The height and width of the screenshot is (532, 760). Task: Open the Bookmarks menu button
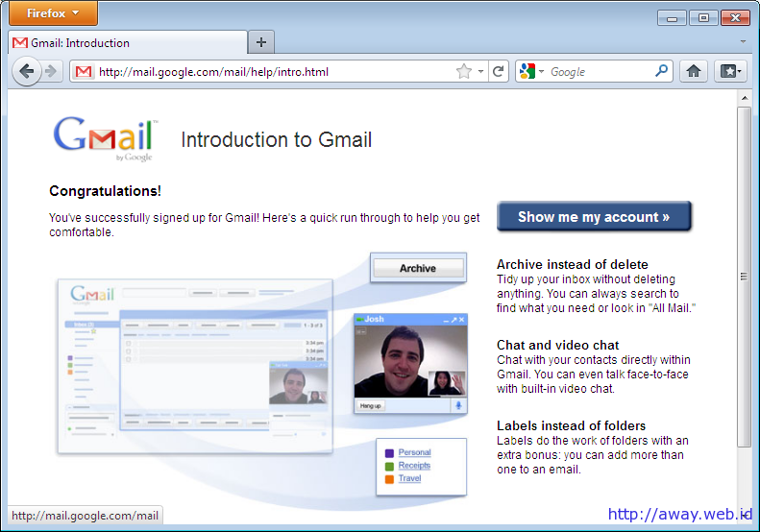[x=730, y=72]
